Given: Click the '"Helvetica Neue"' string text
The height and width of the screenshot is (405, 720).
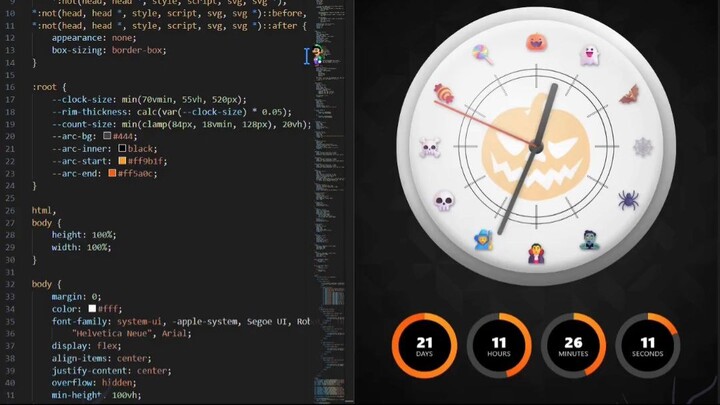Looking at the screenshot, I should (x=114, y=333).
